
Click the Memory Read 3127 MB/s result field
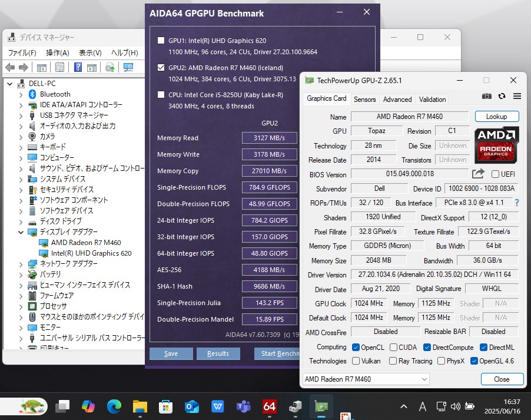[x=270, y=138]
